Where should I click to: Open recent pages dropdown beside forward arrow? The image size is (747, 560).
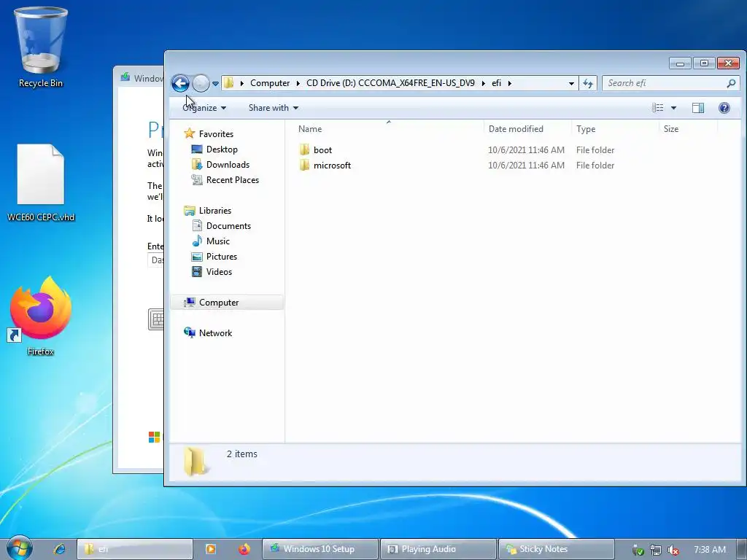[x=215, y=83]
